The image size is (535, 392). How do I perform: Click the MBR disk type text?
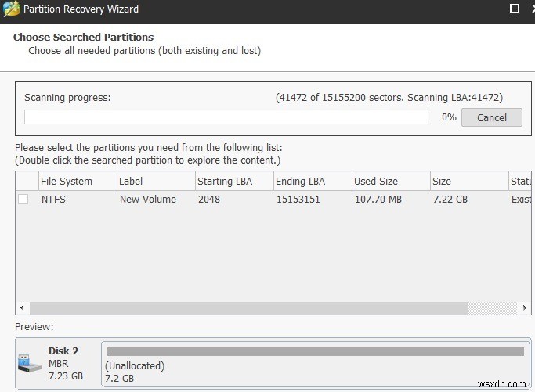click(x=58, y=364)
